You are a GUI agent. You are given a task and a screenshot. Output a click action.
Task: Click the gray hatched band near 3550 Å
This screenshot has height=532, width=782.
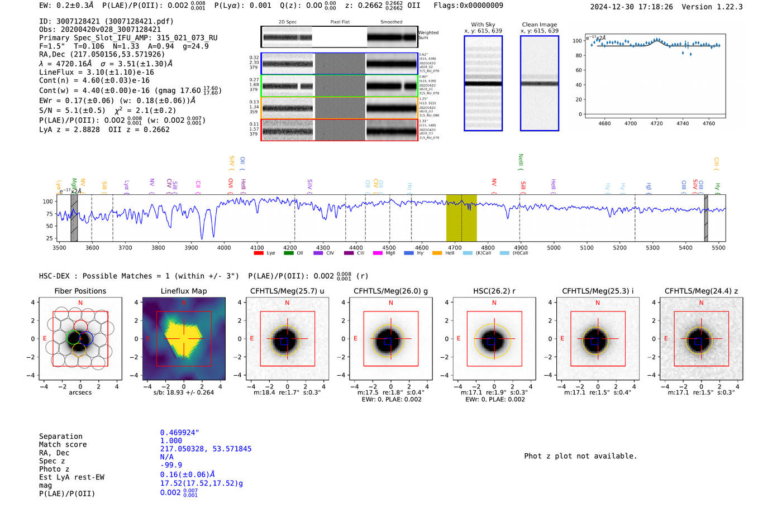[74, 218]
